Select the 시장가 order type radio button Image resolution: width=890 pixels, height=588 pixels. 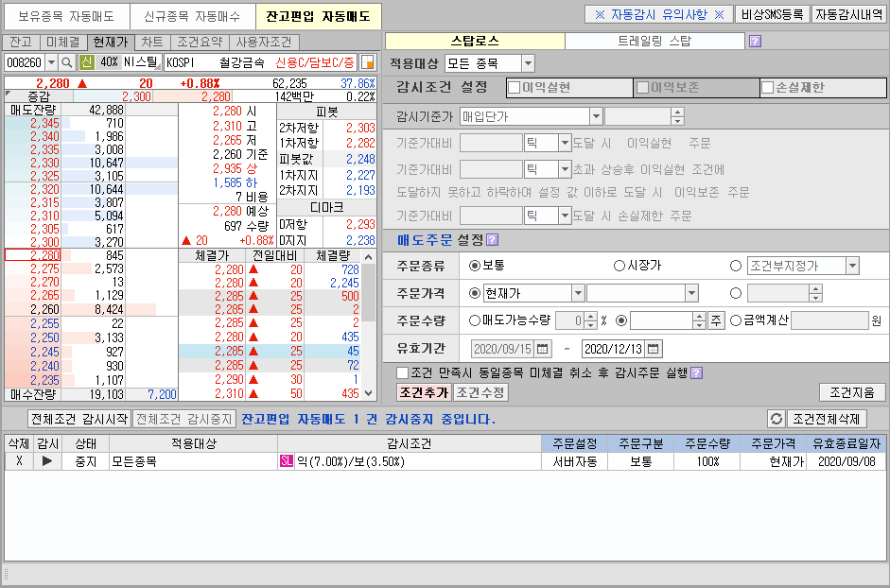620,266
